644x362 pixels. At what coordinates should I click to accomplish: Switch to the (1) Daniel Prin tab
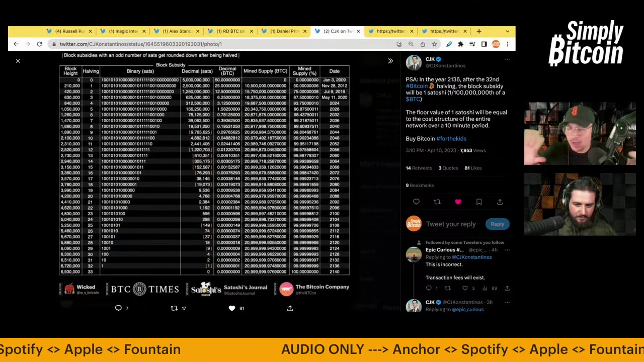(x=284, y=31)
